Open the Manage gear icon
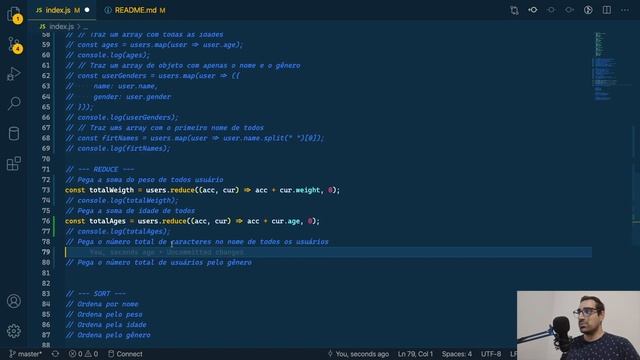Image resolution: width=640 pixels, height=360 pixels. point(14,331)
